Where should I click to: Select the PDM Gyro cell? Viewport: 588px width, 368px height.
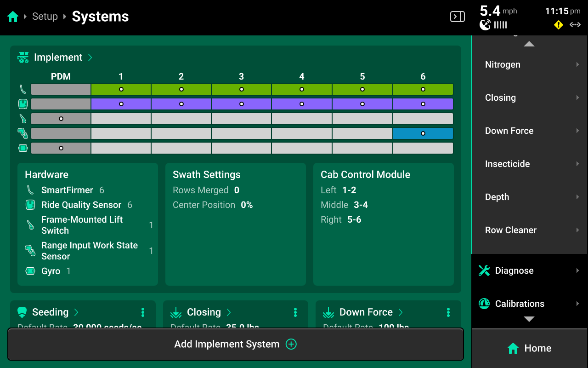click(x=61, y=148)
